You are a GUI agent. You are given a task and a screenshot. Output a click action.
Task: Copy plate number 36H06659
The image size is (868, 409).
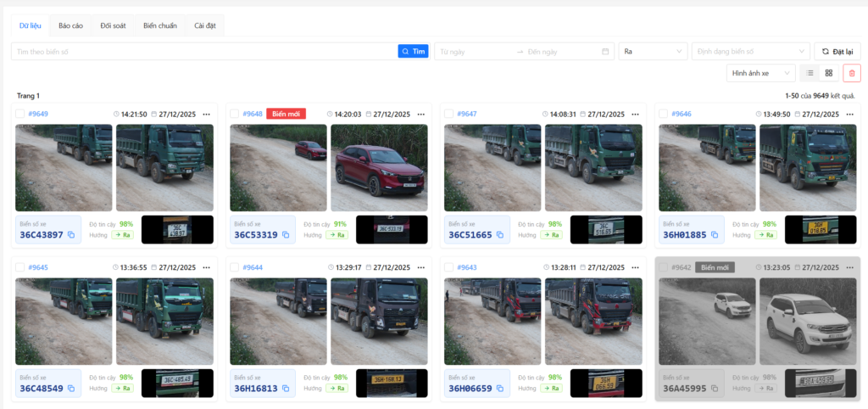(500, 389)
